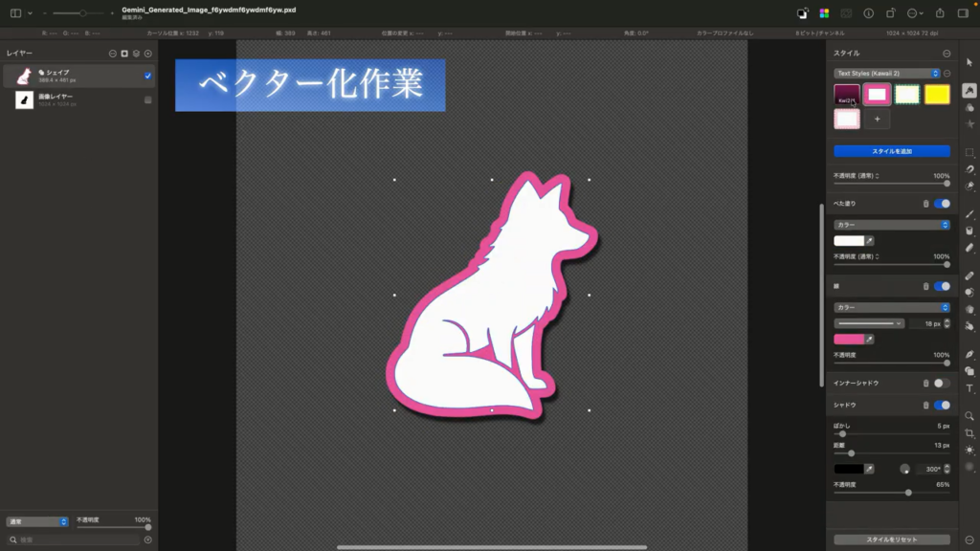Click the black shadow color swatch
980x551 pixels.
click(x=849, y=470)
